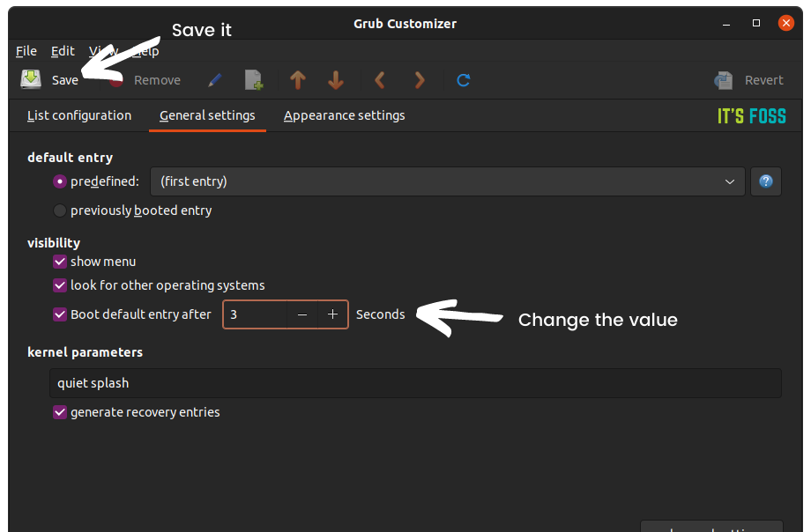Screen dimensions: 811x532
Task: Click the move up arrow icon
Action: coord(298,80)
